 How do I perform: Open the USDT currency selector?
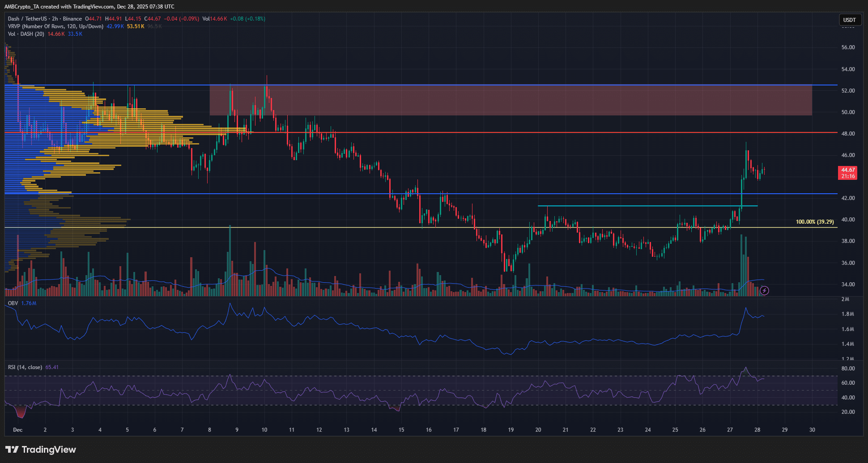click(849, 20)
